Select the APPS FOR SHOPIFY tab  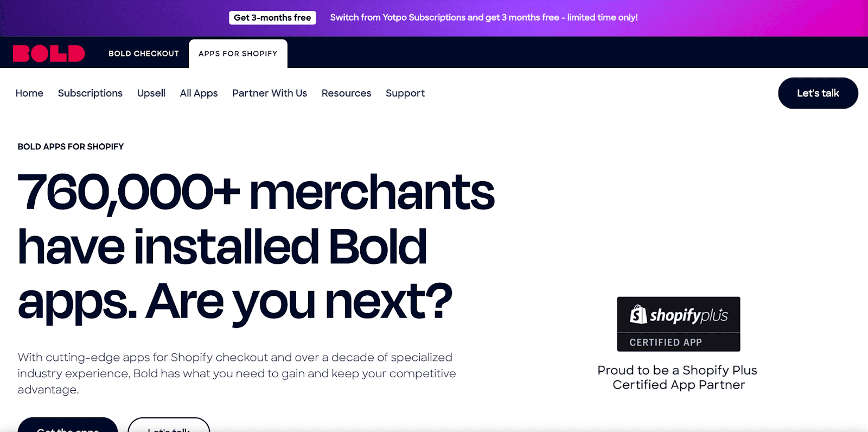238,53
